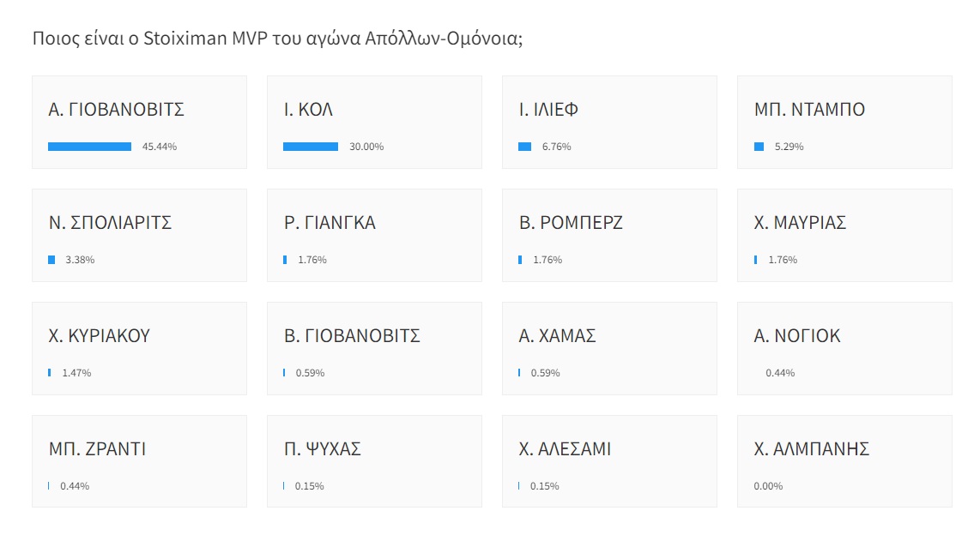Vote for Ι. ΚΟΛ
Image resolution: width=980 pixels, height=541 pixels.
[374, 123]
